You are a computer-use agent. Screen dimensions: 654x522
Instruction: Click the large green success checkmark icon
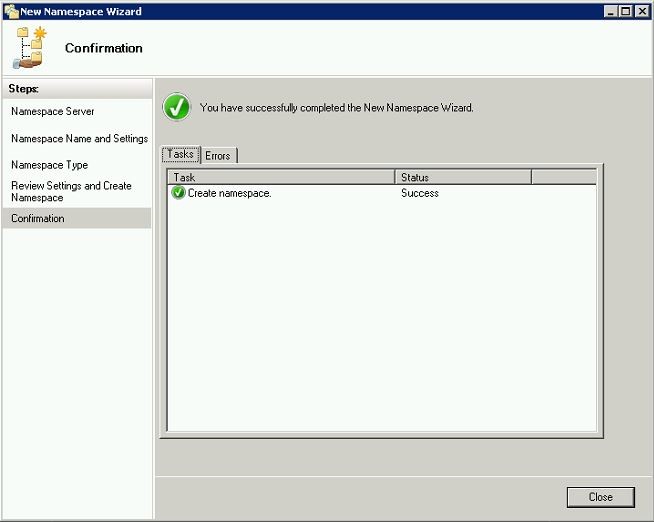pyautogui.click(x=177, y=107)
